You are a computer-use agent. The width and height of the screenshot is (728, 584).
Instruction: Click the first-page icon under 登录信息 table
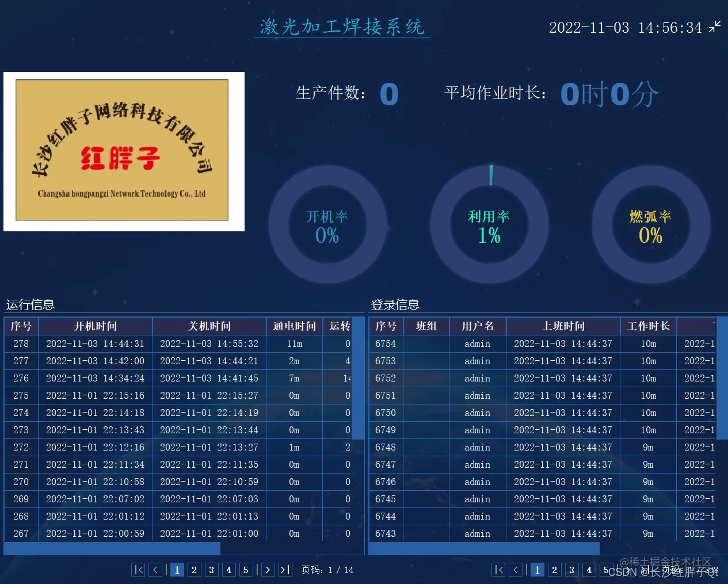point(498,570)
